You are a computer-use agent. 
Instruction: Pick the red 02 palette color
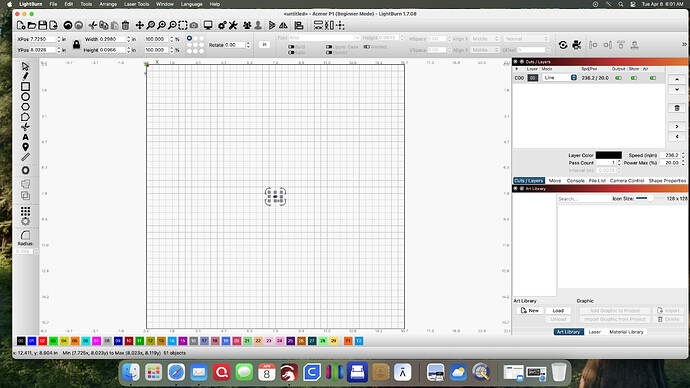tap(43, 341)
